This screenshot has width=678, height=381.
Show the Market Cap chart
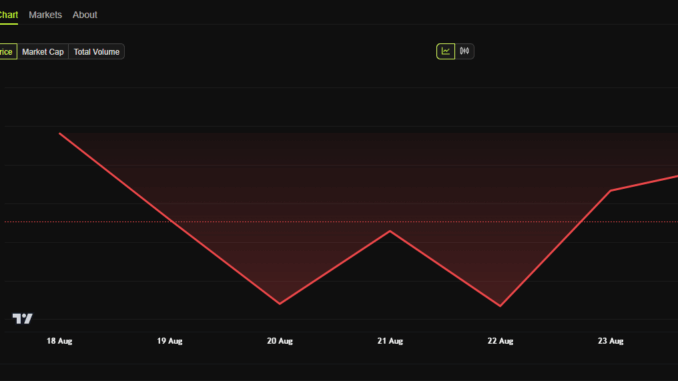coord(43,51)
